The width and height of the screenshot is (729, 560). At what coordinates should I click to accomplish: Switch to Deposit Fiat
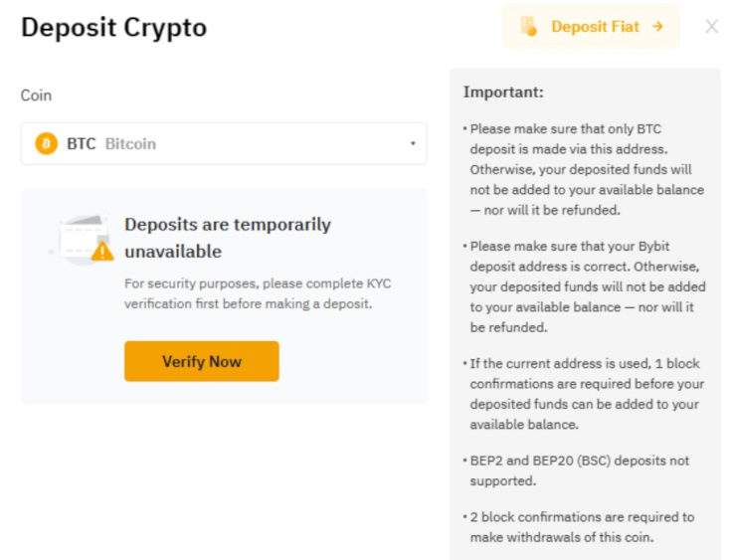pos(595,27)
